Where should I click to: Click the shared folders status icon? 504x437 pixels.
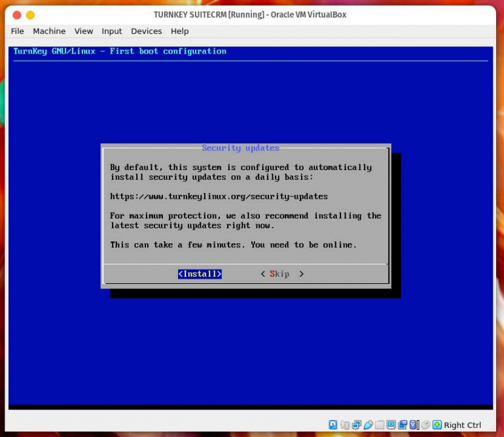point(380,425)
